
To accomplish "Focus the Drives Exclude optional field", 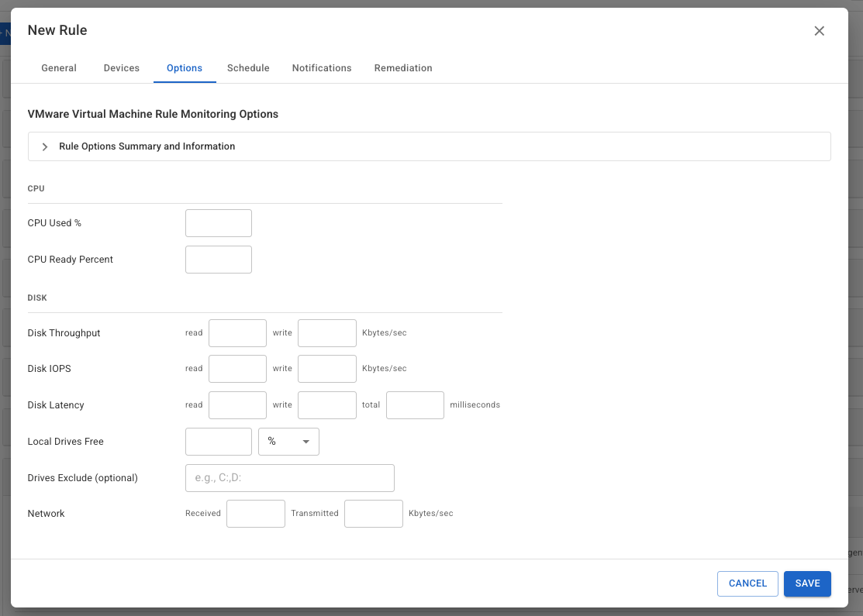I will pyautogui.click(x=290, y=478).
